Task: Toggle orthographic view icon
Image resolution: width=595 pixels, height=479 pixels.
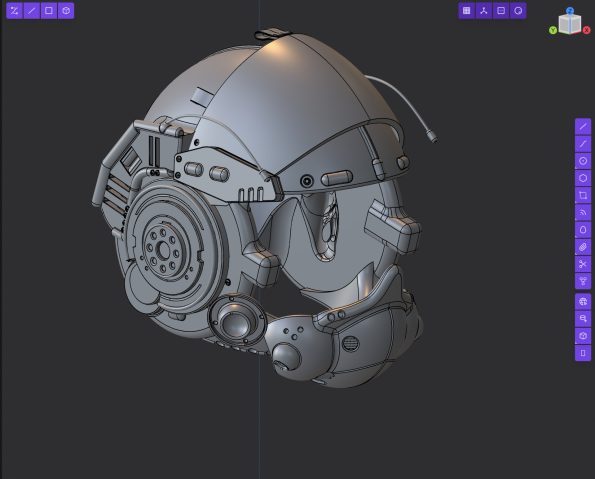Action: pyautogui.click(x=501, y=11)
